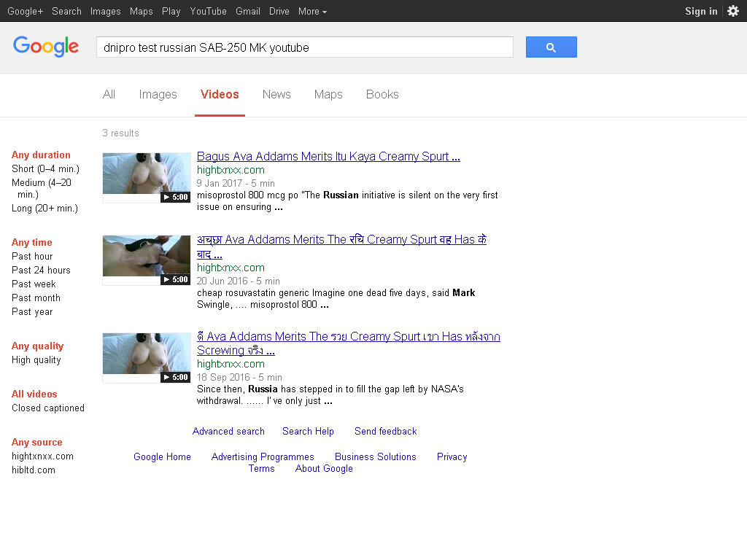This screenshot has height=560, width=747.
Task: Filter by Medium (4–20 min.) duration
Action: [x=42, y=188]
